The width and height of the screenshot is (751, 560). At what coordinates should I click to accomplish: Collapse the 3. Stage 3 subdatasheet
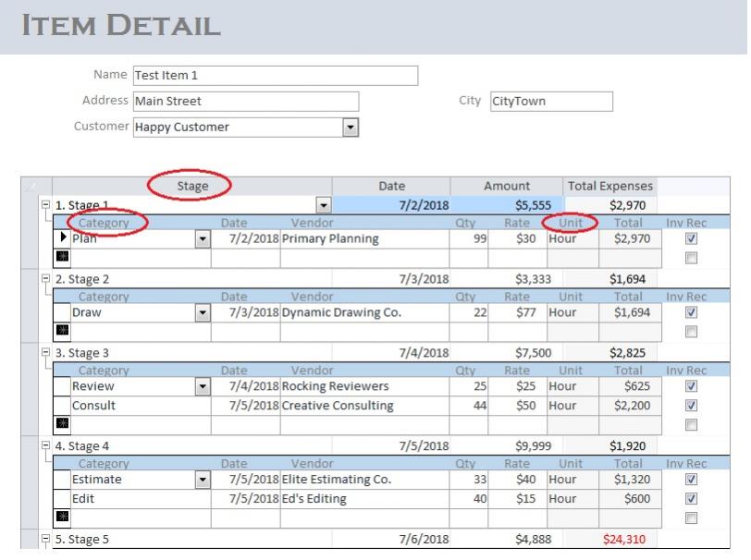[x=45, y=352]
